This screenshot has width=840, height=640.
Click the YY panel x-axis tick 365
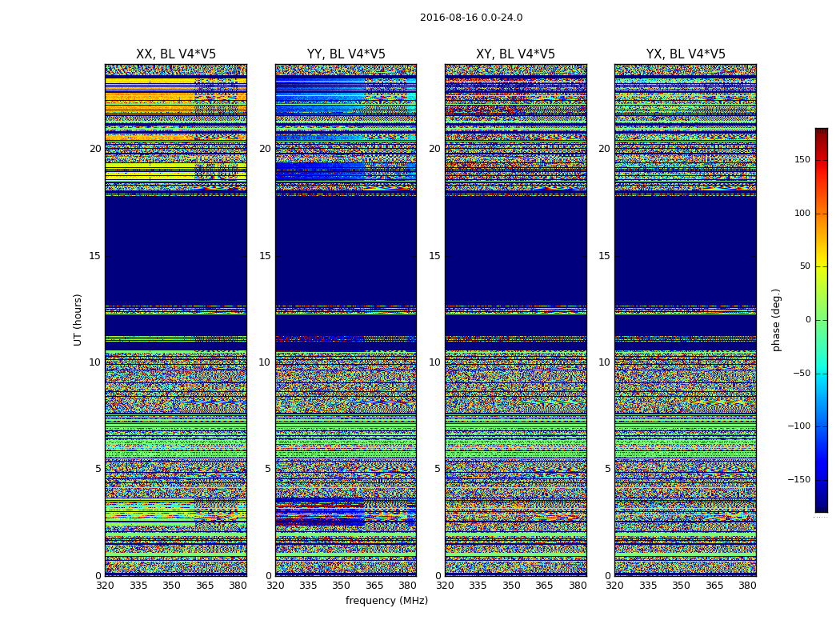click(x=374, y=586)
